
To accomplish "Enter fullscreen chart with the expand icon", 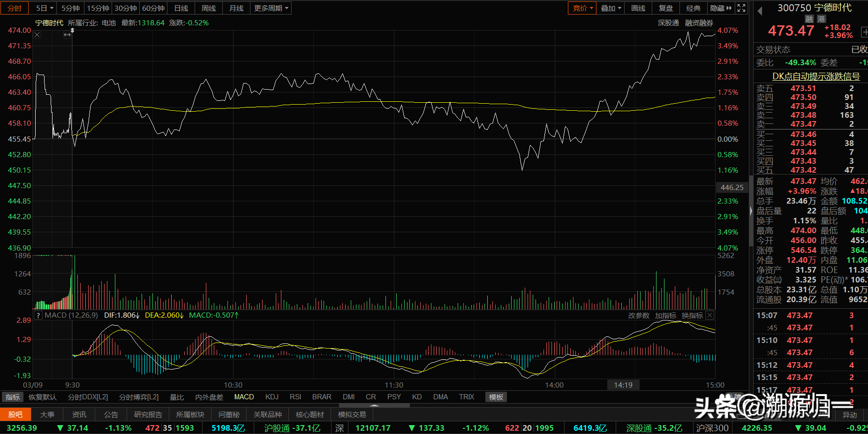I will pyautogui.click(x=741, y=8).
